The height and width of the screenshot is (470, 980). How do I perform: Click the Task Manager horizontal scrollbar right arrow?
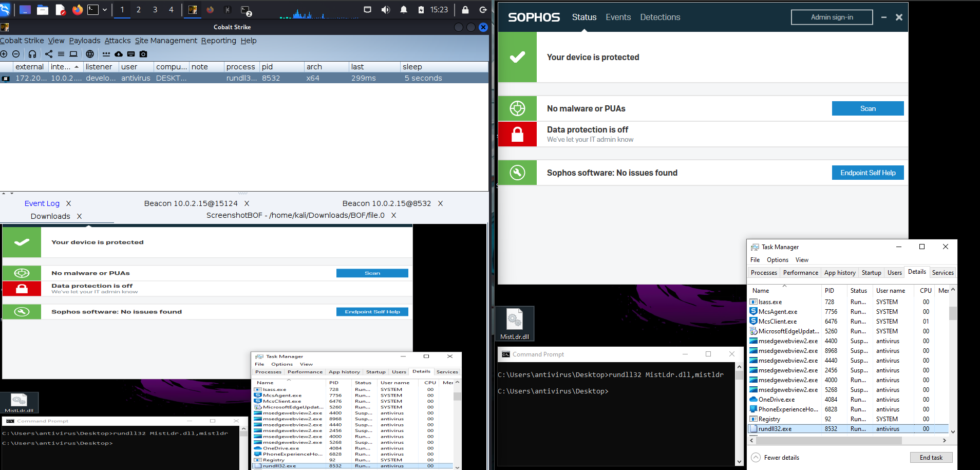944,440
